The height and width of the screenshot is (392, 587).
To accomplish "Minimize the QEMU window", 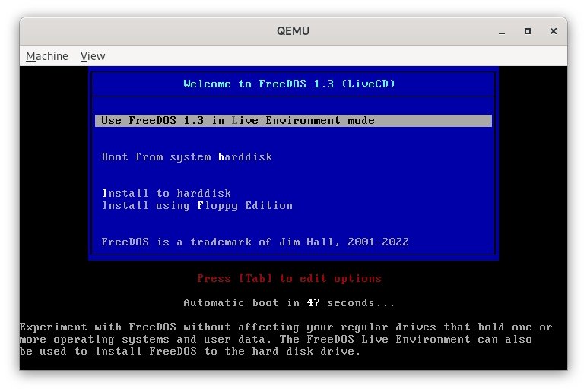I will pos(502,31).
